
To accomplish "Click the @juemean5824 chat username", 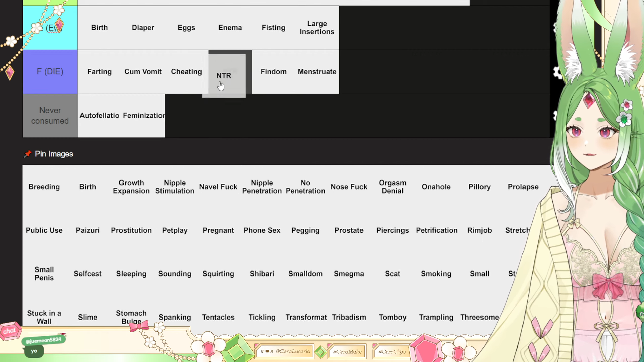I will [x=44, y=340].
